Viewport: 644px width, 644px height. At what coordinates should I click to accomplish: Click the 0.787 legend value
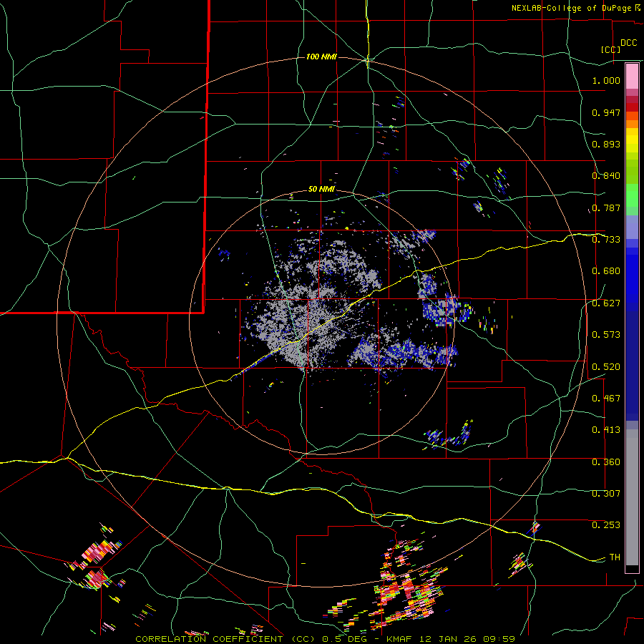606,208
